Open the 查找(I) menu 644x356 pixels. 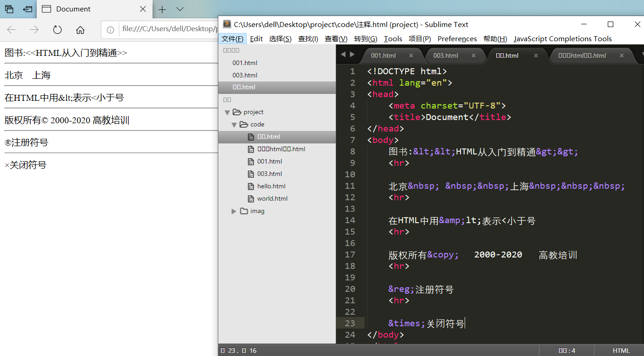coord(308,38)
